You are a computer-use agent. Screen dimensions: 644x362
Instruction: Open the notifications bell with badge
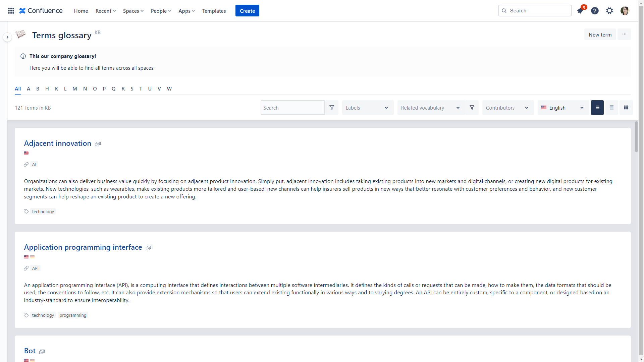(580, 11)
